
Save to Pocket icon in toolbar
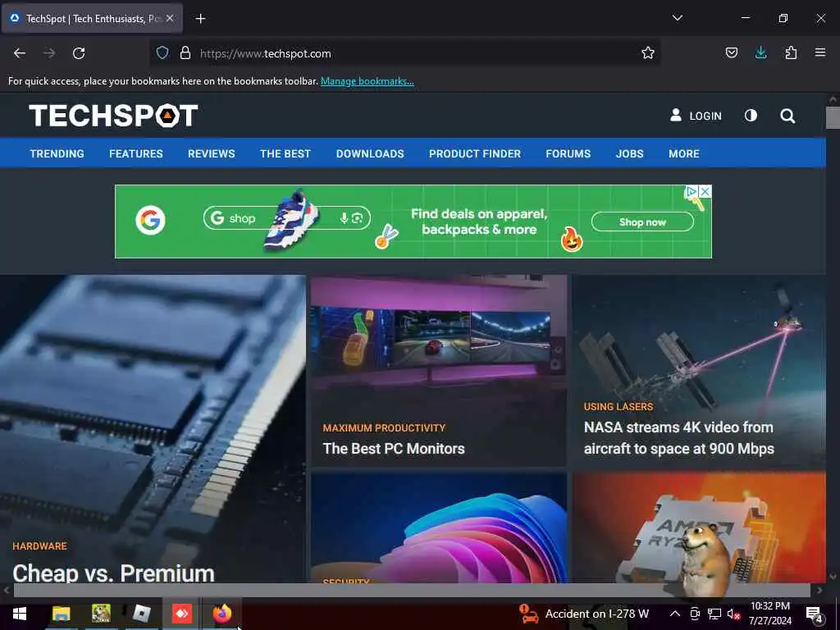(x=731, y=52)
